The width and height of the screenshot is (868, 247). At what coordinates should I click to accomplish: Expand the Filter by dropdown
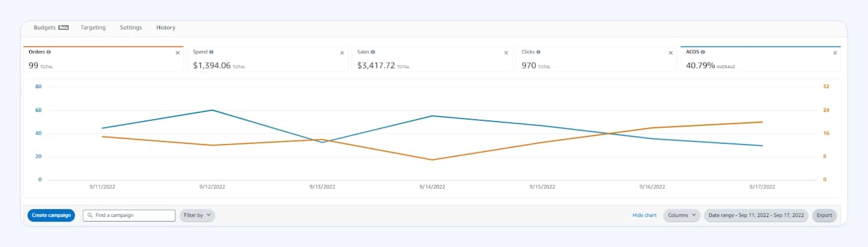pyautogui.click(x=197, y=215)
